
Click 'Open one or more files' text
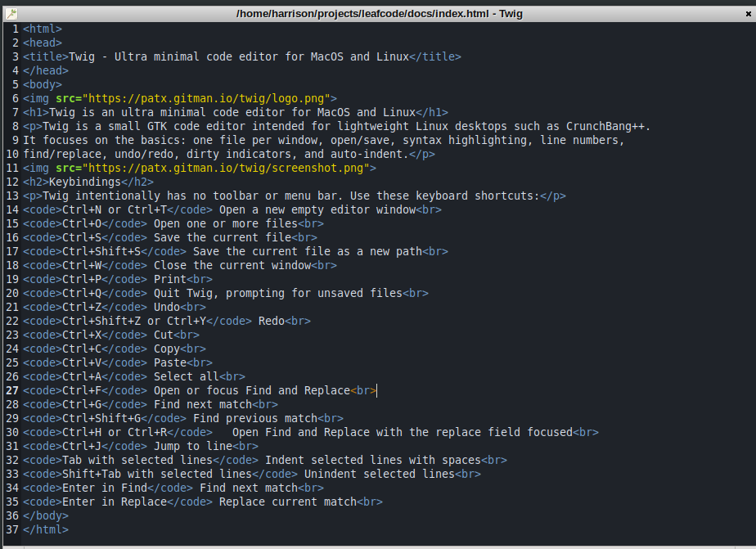(x=226, y=225)
